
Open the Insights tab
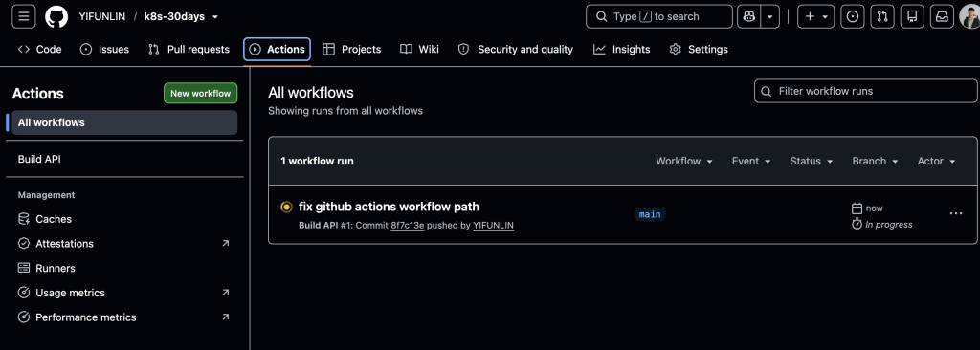pos(622,49)
